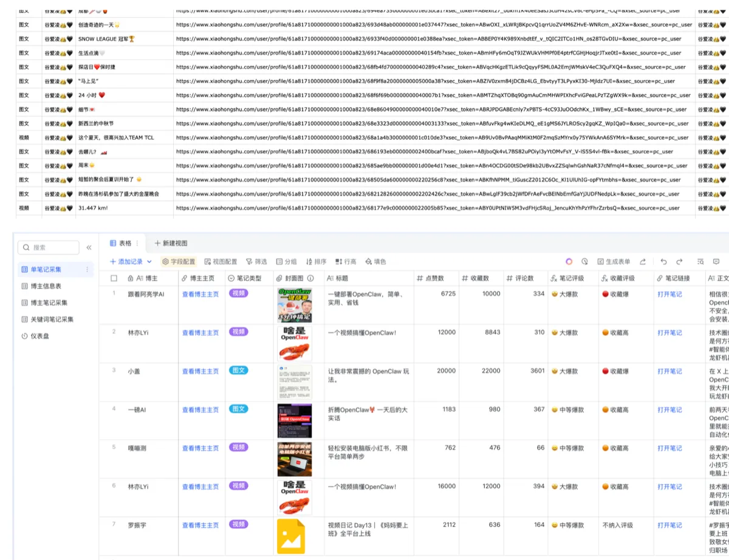Click 打开笔记 in the 跟着阿亮学AI row

pyautogui.click(x=669, y=294)
